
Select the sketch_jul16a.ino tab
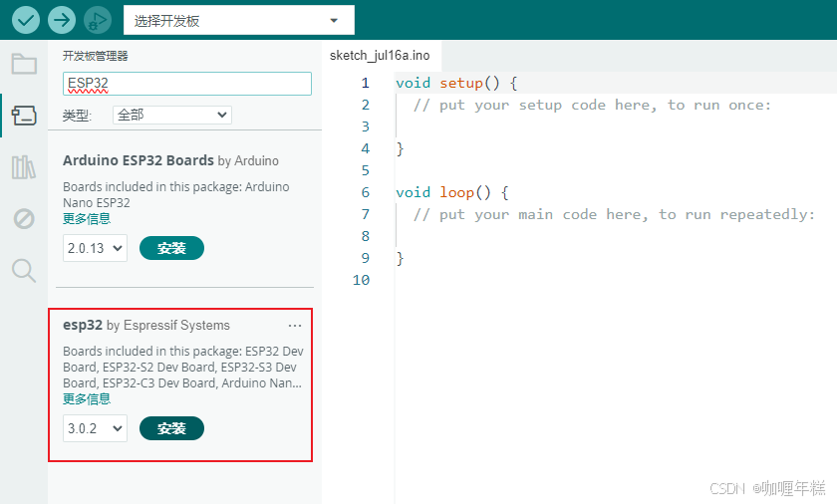[380, 56]
